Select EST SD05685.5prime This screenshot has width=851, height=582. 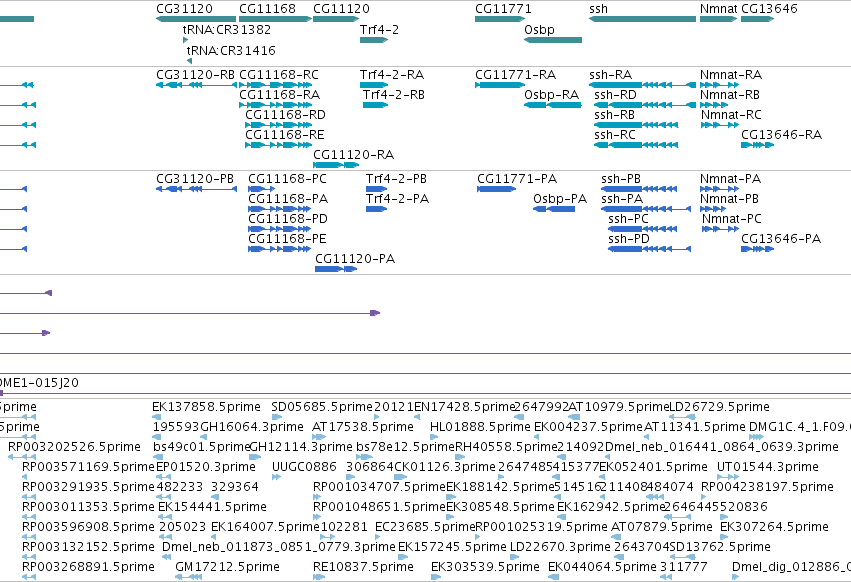(322, 407)
